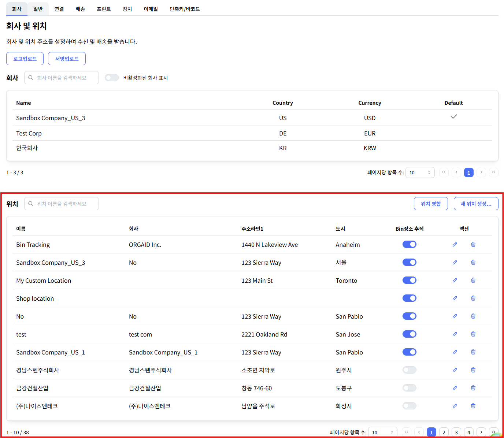Screen dimensions: 504x438
Task: Click 2221 Oakland Rd address cell
Action: coord(264,334)
